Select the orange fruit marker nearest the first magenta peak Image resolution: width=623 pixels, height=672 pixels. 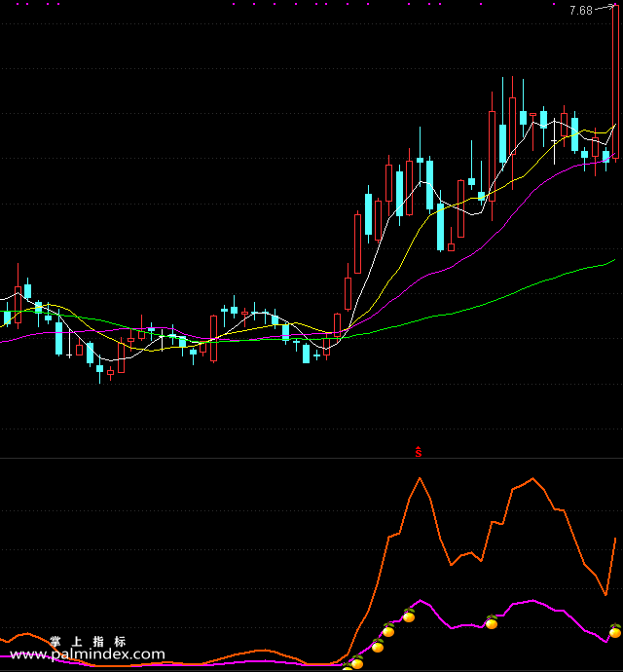click(x=409, y=616)
